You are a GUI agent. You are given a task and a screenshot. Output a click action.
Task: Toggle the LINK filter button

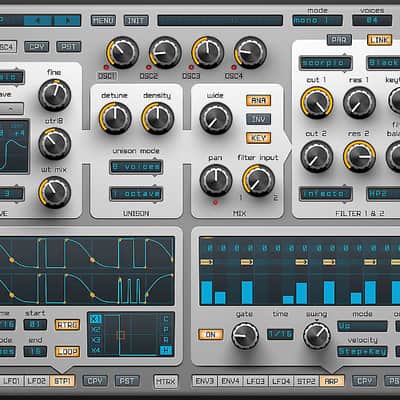pos(379,40)
